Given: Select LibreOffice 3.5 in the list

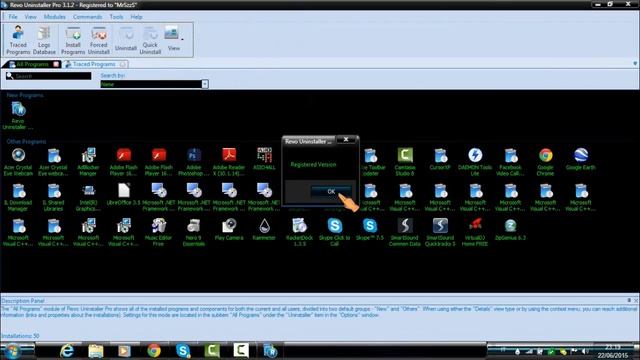Looking at the screenshot, I should coord(123,194).
